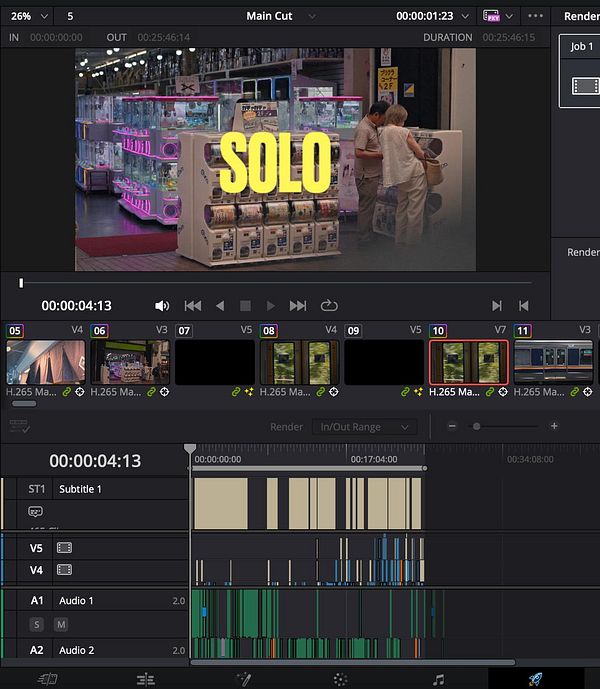Click the sparkle effects icon under clip 07
Image resolution: width=600 pixels, height=689 pixels.
tap(249, 392)
